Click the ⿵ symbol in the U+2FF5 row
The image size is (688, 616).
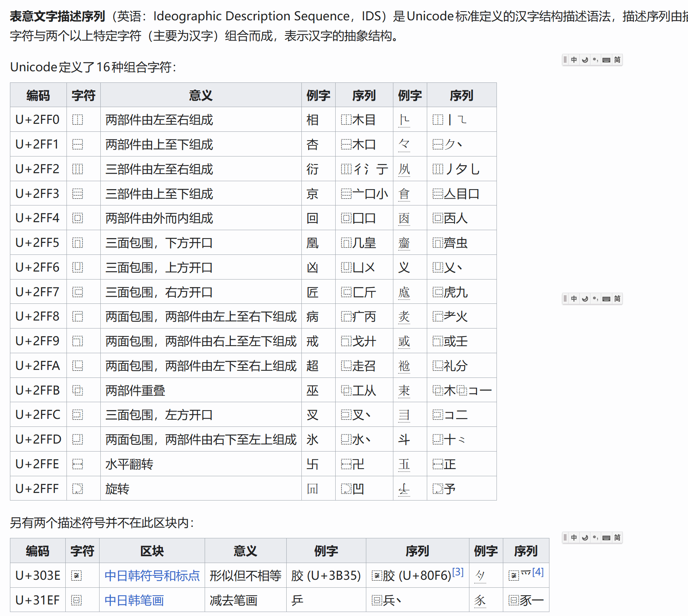tap(78, 242)
